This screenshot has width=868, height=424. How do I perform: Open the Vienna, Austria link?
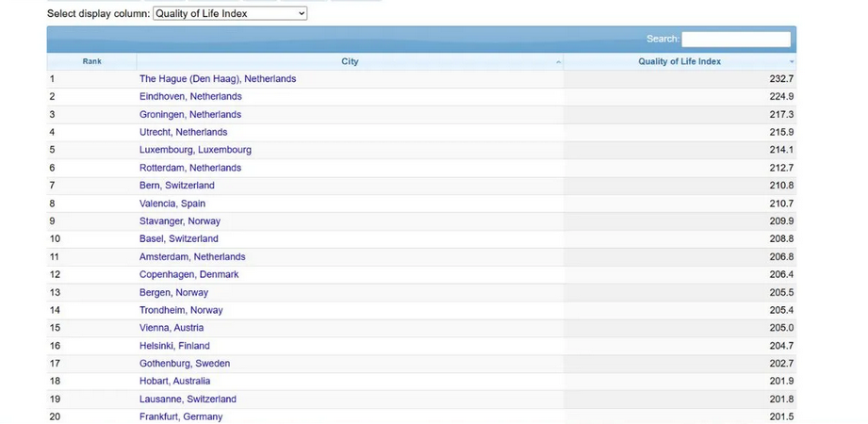coord(172,328)
